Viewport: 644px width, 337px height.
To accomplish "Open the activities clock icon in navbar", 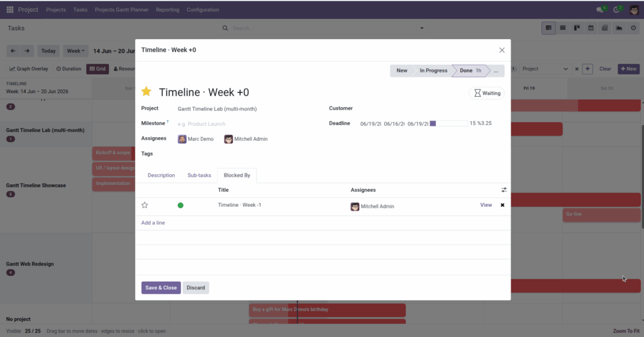I will click(616, 9).
